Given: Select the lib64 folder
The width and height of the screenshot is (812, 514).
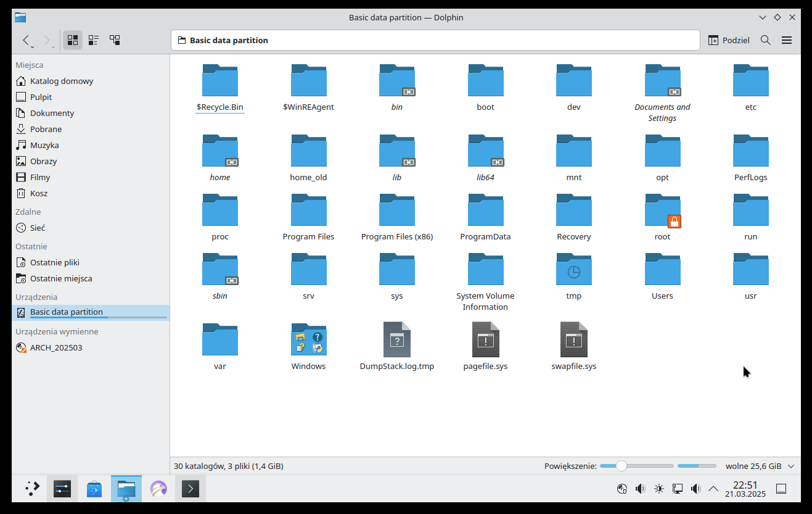Looking at the screenshot, I should (485, 159).
